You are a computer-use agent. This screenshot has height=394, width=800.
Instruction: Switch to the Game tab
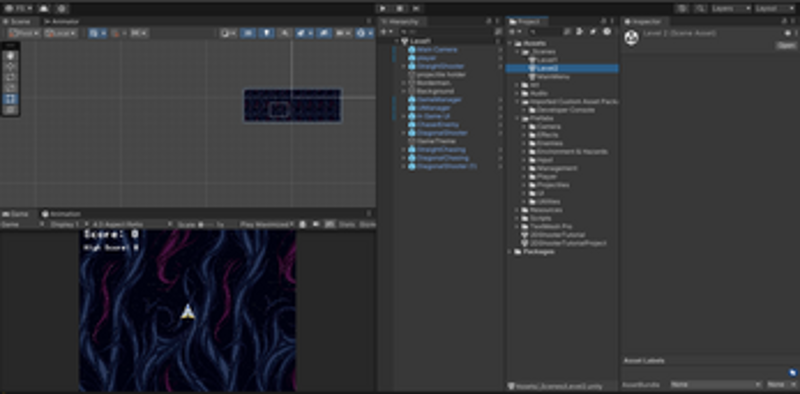17,214
